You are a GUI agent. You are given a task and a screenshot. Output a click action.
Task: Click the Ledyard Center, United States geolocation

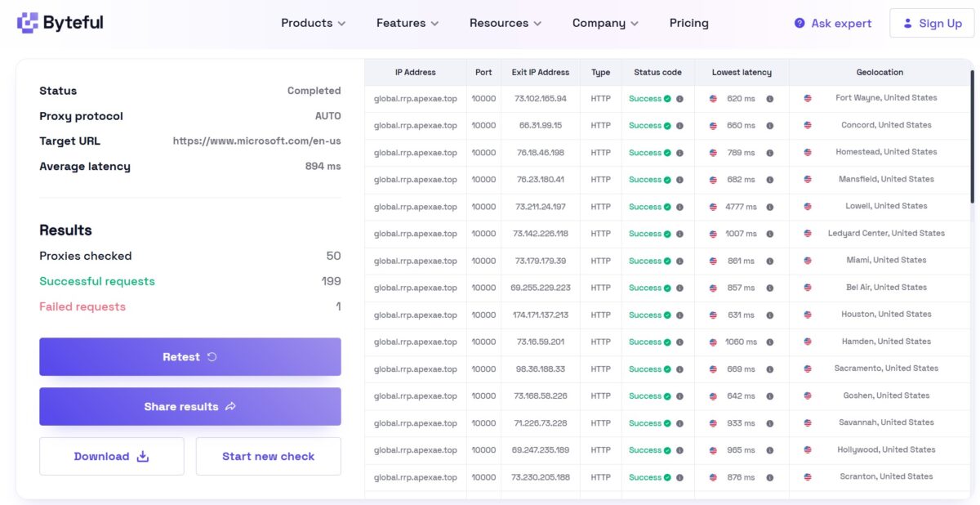coord(886,233)
